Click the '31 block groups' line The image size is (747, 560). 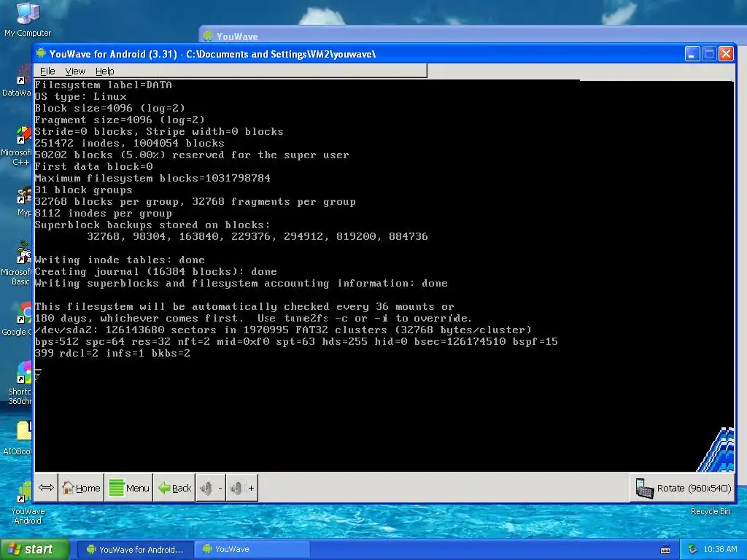83,190
